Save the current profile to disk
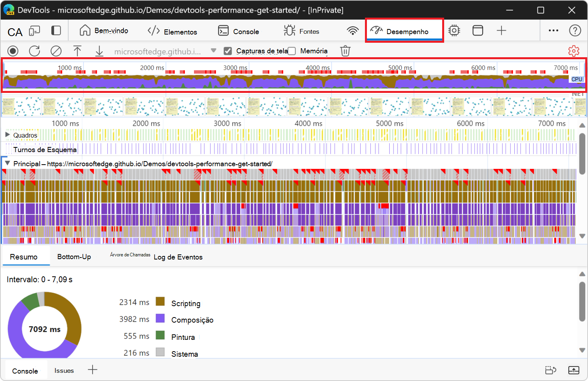Viewport: 588px width, 381px height. pyautogui.click(x=99, y=51)
